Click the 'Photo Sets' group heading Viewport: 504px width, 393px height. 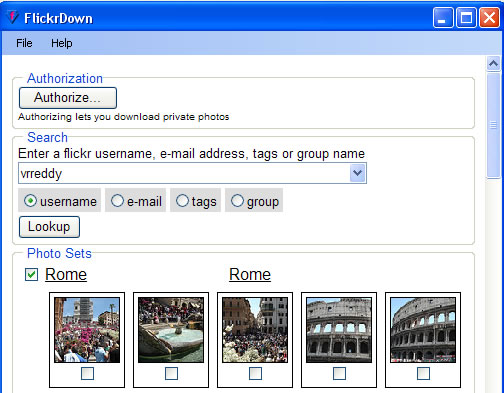pos(59,253)
